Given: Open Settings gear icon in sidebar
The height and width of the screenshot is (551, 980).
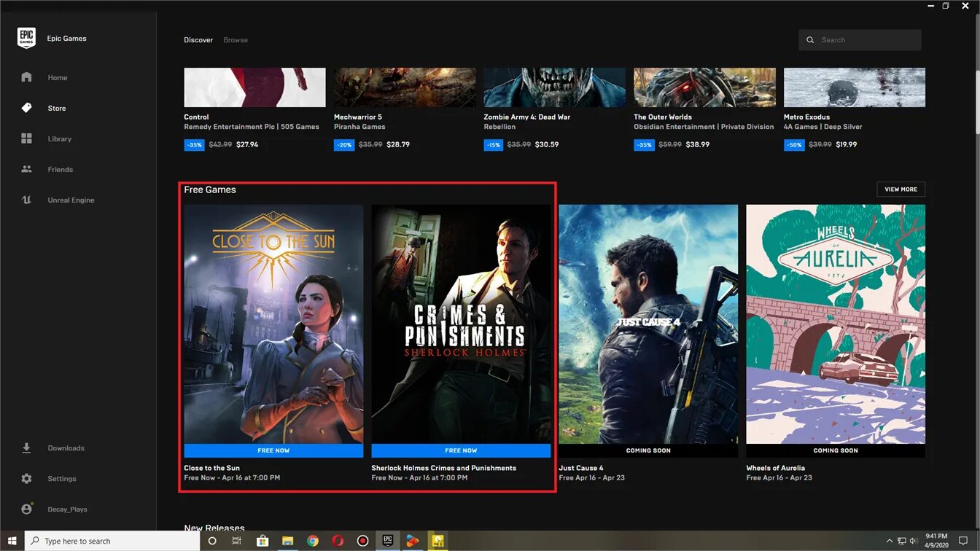Looking at the screenshot, I should pos(27,479).
